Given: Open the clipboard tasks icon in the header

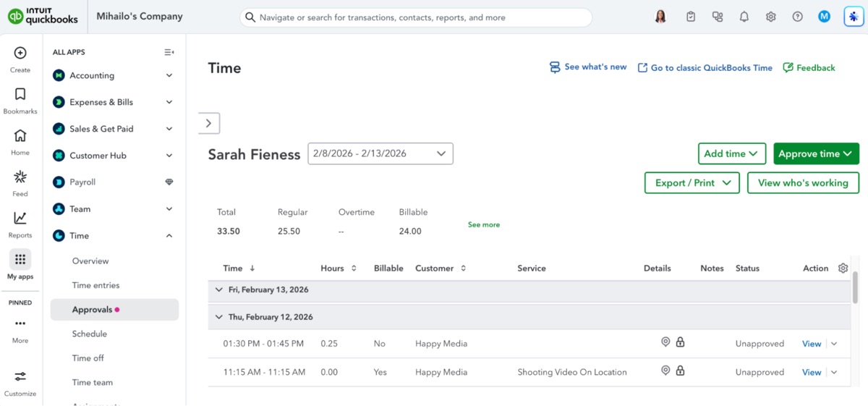Looking at the screenshot, I should [691, 17].
